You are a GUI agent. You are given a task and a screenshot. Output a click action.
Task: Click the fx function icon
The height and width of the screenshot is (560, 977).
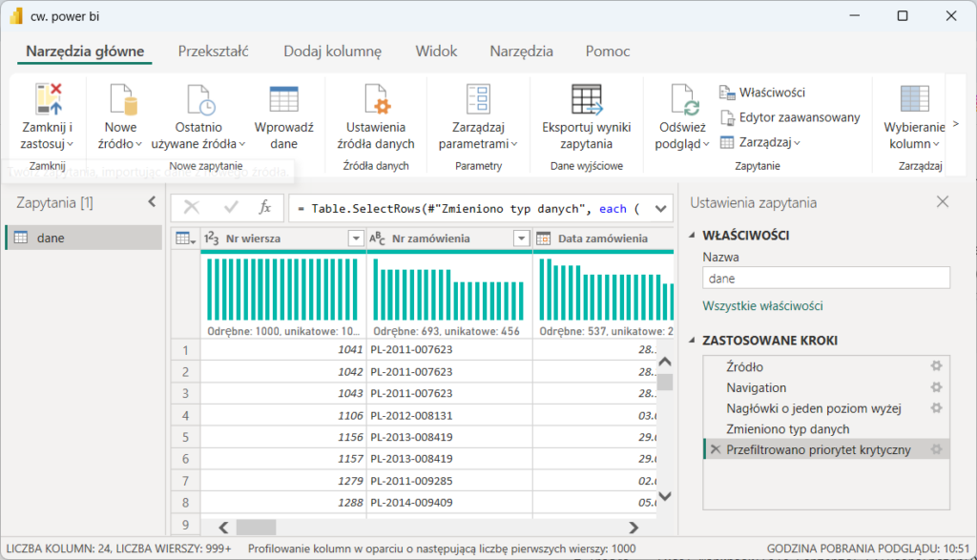[265, 207]
